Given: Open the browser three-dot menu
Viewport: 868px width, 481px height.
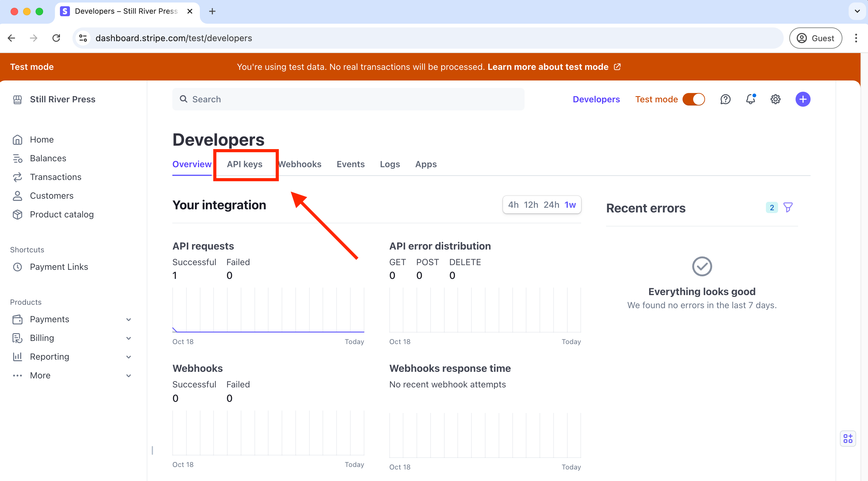Looking at the screenshot, I should [856, 38].
